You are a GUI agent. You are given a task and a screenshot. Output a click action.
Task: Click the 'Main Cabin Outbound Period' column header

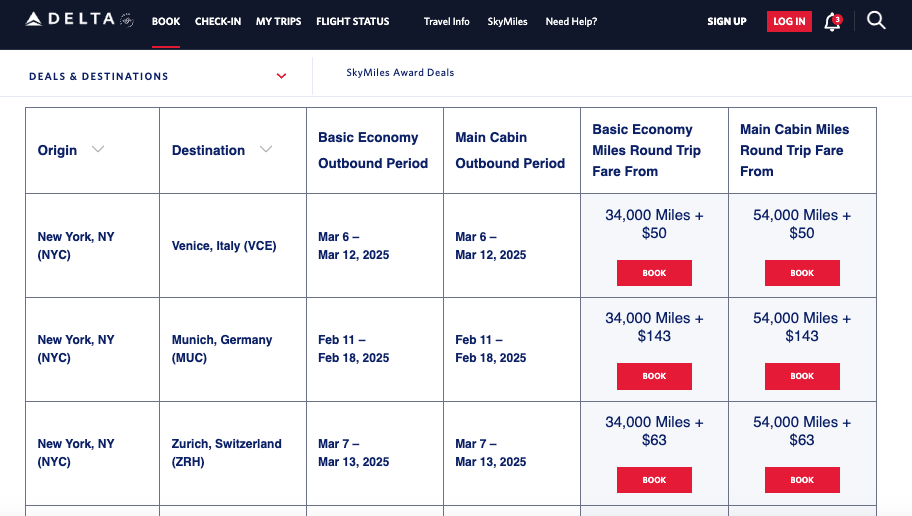click(x=510, y=150)
